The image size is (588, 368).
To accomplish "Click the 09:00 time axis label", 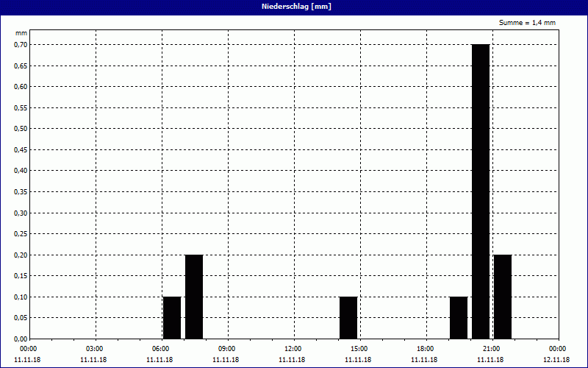I will pyautogui.click(x=226, y=348).
